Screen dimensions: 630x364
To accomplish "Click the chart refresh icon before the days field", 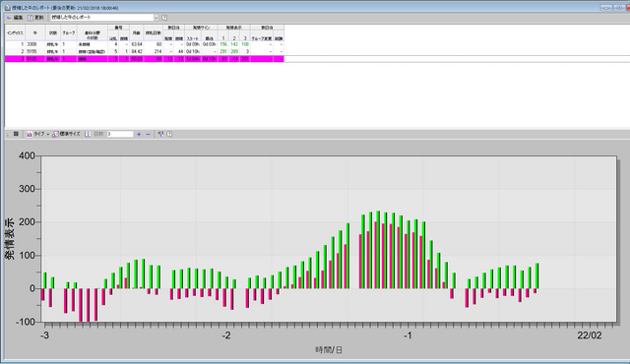I will pyautogui.click(x=88, y=134).
